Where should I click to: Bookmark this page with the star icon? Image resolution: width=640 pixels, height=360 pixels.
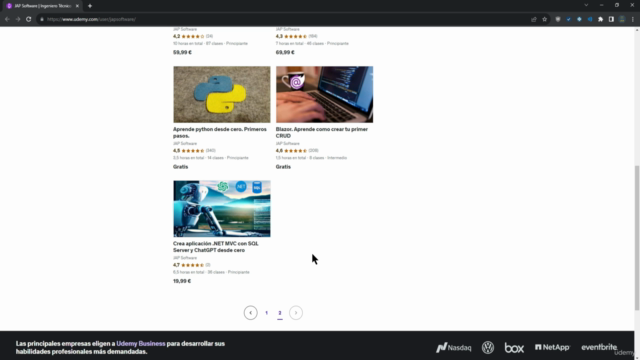[544, 19]
